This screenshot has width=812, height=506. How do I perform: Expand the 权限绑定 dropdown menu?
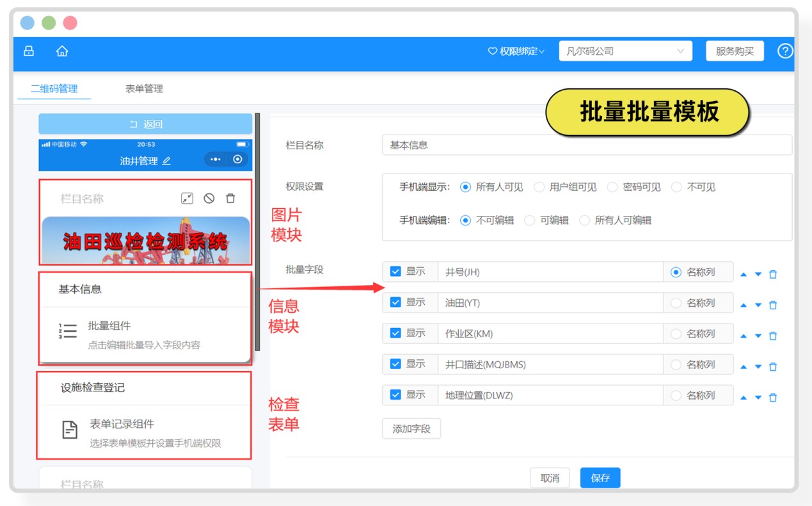coord(516,51)
